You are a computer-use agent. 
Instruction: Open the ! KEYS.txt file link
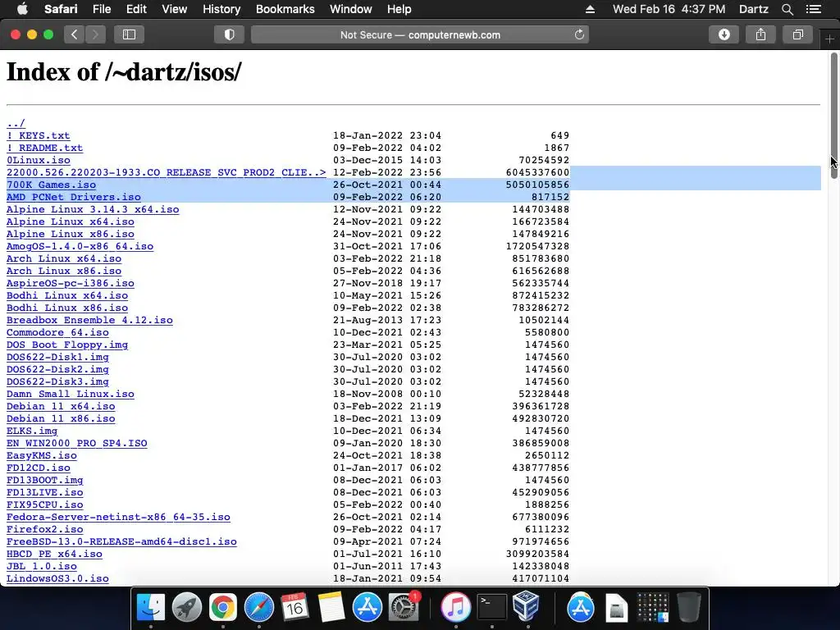[x=38, y=135]
